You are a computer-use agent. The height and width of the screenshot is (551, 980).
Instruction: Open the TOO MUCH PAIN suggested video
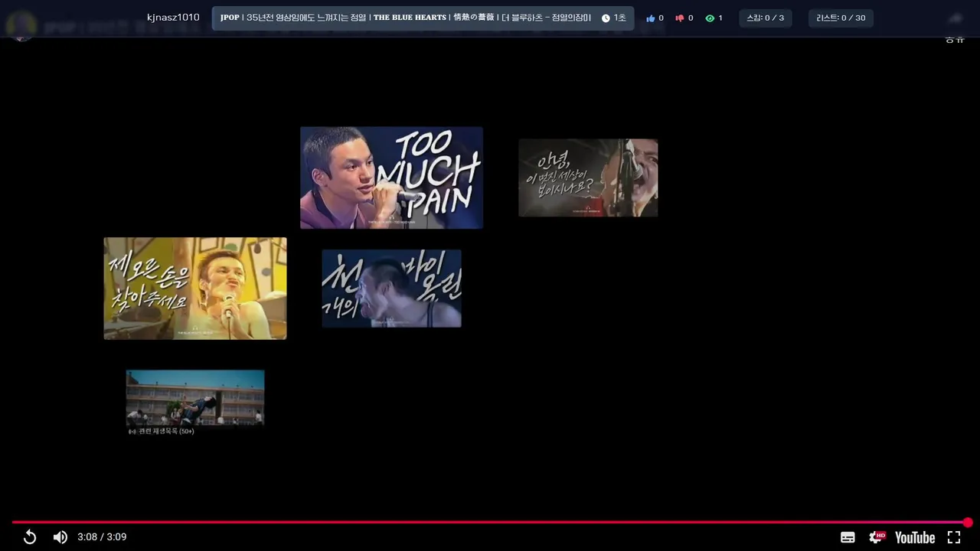391,178
